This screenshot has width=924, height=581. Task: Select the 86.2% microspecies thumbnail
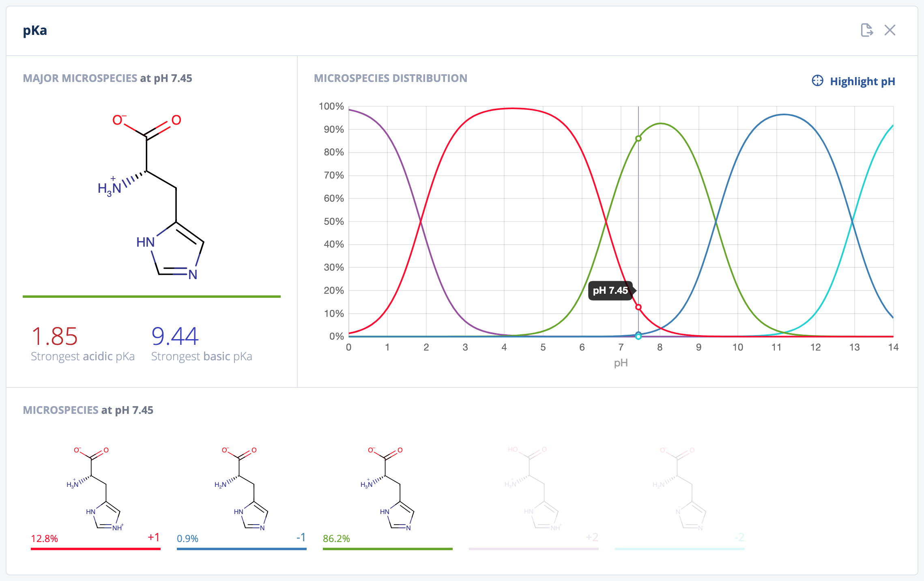[x=388, y=489]
